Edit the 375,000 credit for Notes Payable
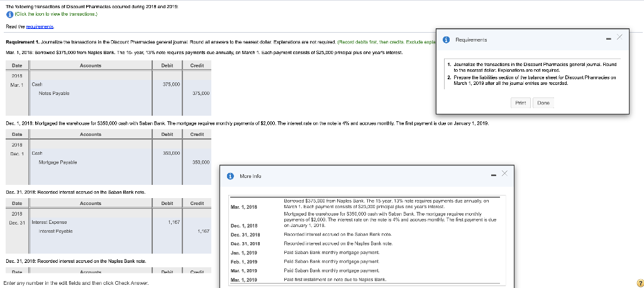The height and width of the screenshot is (288, 644). 197,93
